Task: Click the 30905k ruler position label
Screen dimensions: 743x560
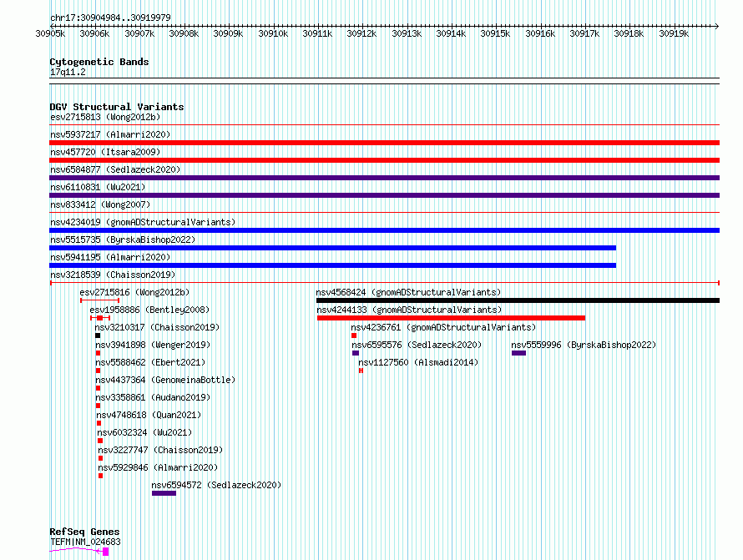Action: pyautogui.click(x=50, y=33)
